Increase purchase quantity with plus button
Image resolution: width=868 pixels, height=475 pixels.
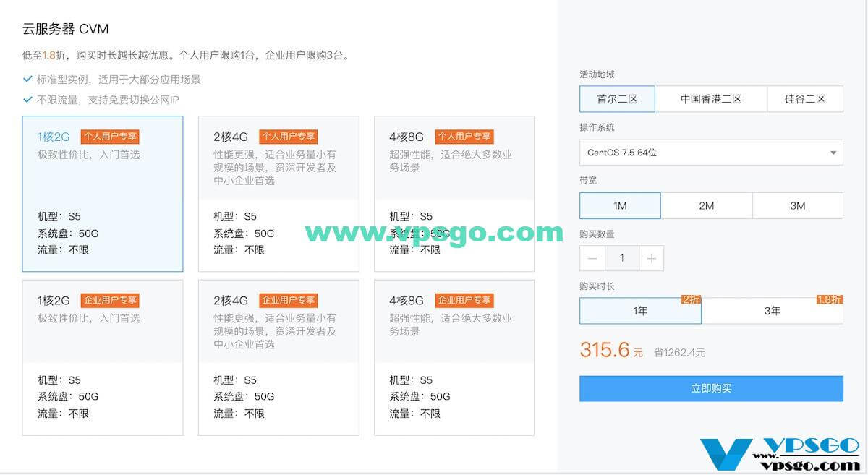(651, 259)
